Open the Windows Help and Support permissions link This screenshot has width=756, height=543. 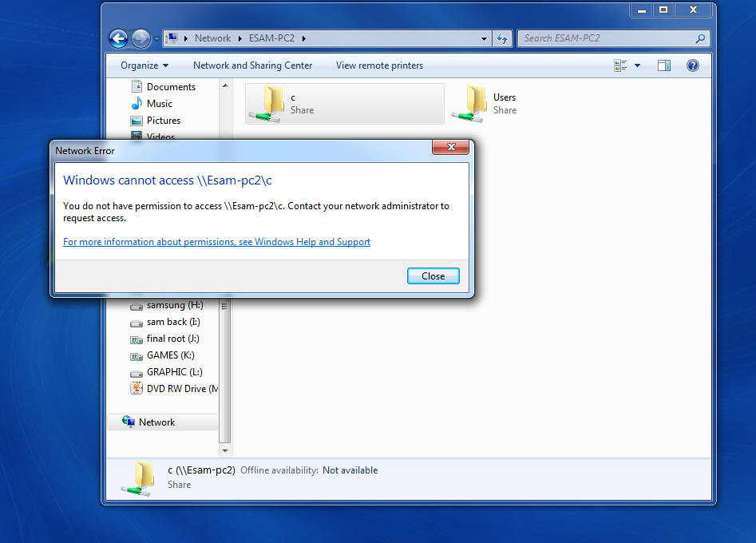pos(216,242)
